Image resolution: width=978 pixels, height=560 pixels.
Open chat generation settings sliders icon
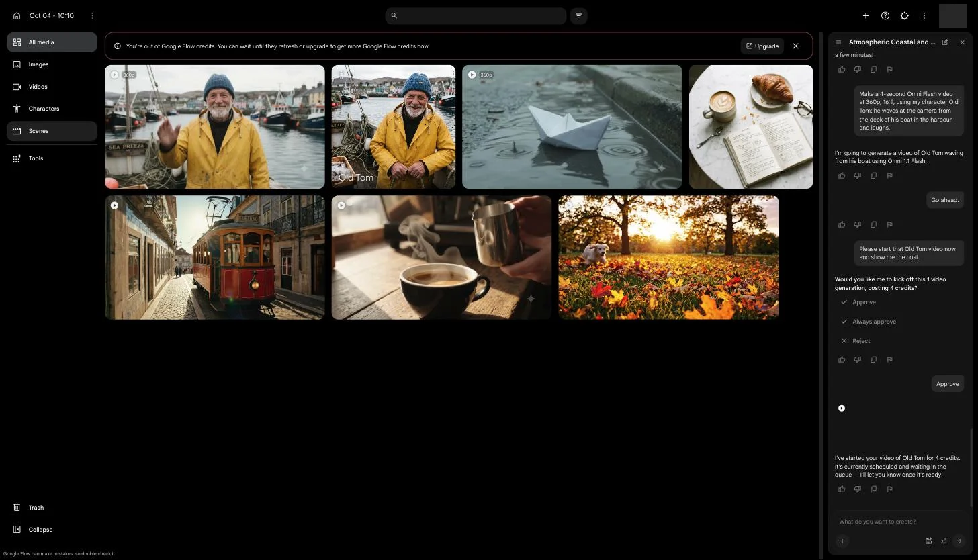(x=944, y=541)
